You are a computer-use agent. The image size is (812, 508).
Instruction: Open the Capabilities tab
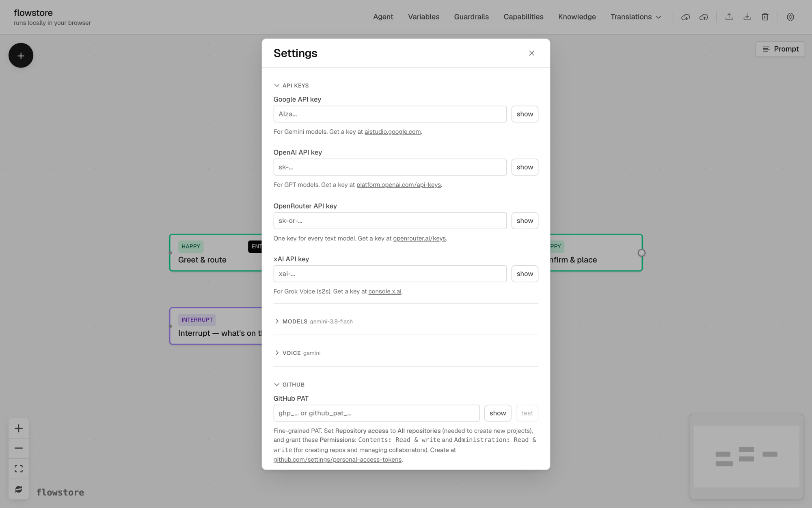tap(523, 17)
